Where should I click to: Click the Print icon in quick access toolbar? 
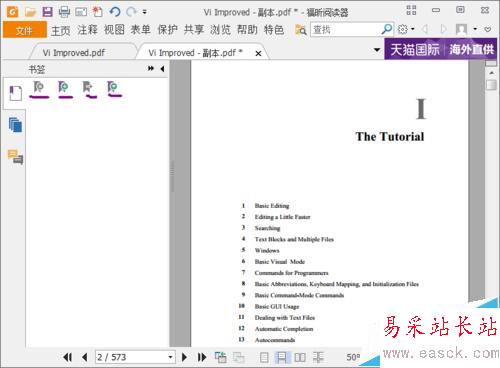tap(64, 12)
